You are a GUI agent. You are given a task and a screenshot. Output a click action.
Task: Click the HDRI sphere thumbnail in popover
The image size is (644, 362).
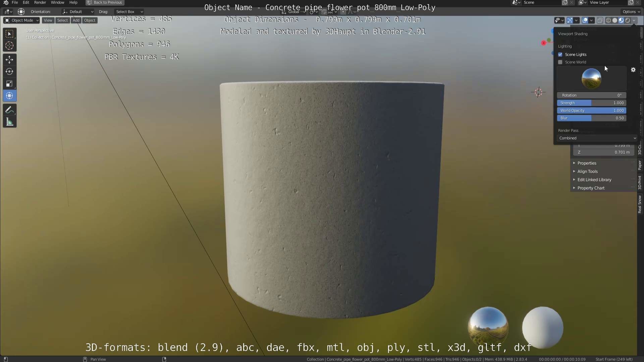(x=591, y=78)
